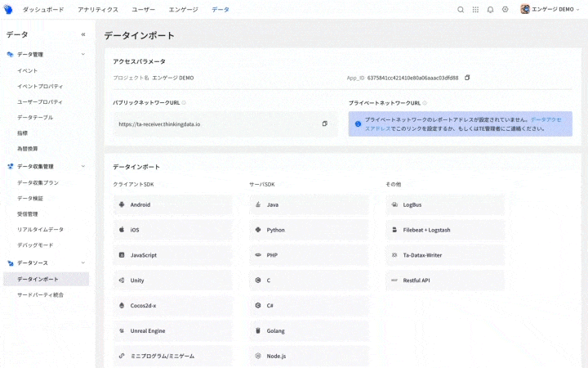Click the JavaScript SDK icon
Screen dimensions: 588x368
tap(122, 255)
